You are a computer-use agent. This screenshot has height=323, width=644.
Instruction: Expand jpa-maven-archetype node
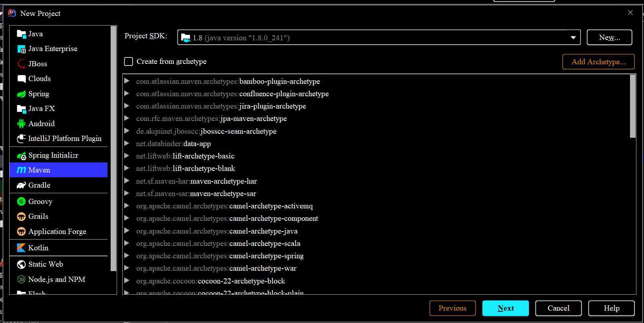click(127, 118)
